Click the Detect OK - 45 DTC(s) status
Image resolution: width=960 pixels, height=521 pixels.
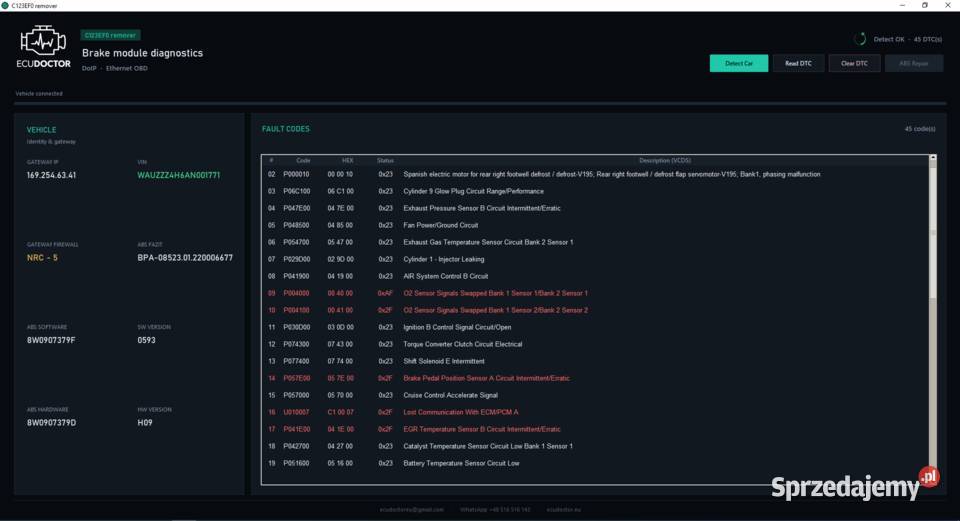[907, 39]
